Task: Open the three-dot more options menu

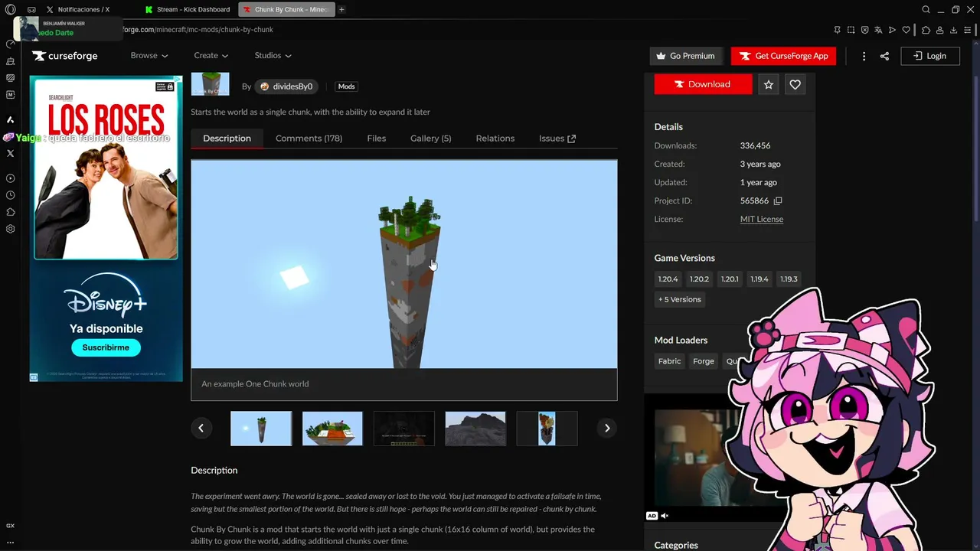Action: pos(864,56)
